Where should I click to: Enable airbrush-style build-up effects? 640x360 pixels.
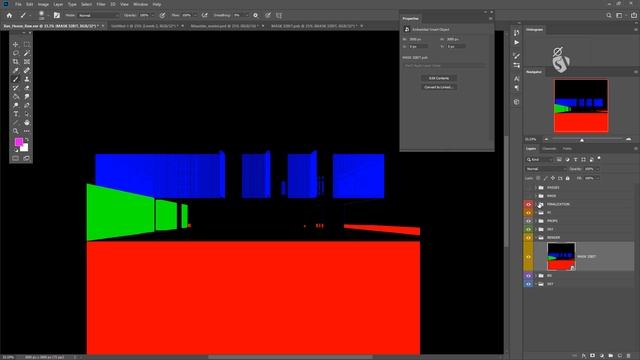point(204,15)
